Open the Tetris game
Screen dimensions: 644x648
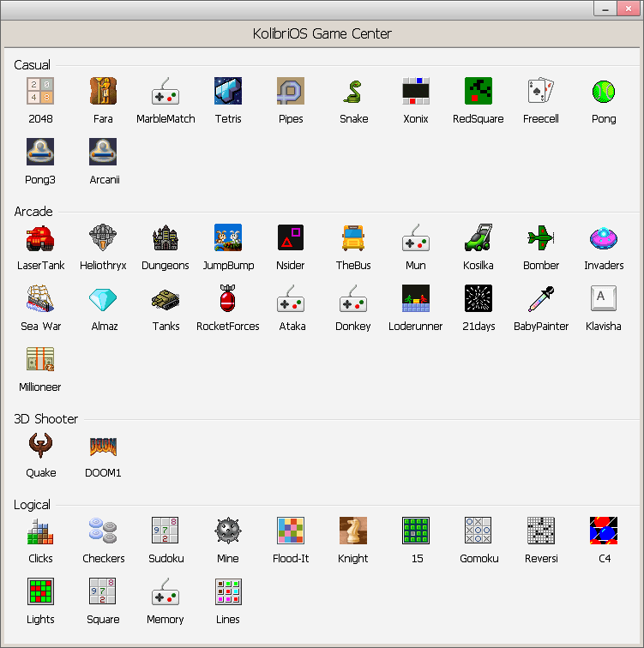(x=228, y=91)
